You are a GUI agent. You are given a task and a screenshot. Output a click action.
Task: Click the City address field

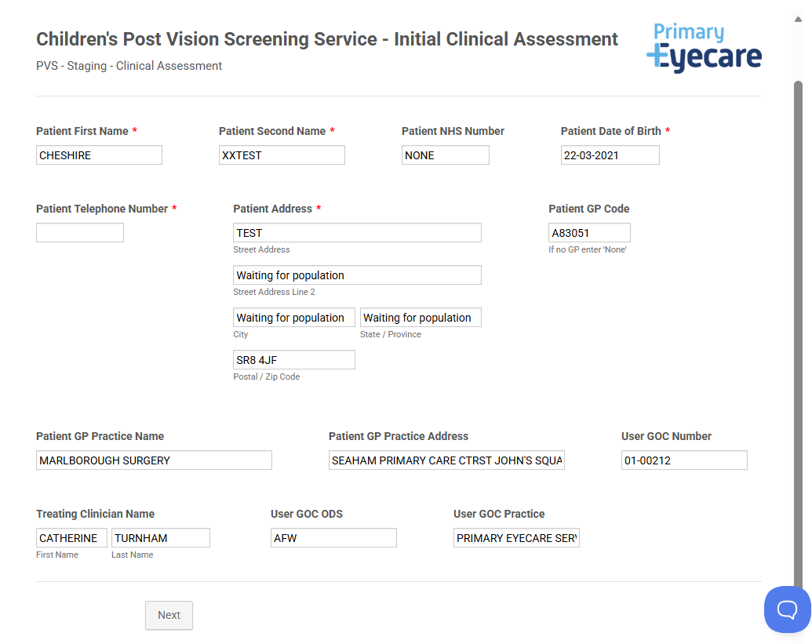[x=294, y=318]
